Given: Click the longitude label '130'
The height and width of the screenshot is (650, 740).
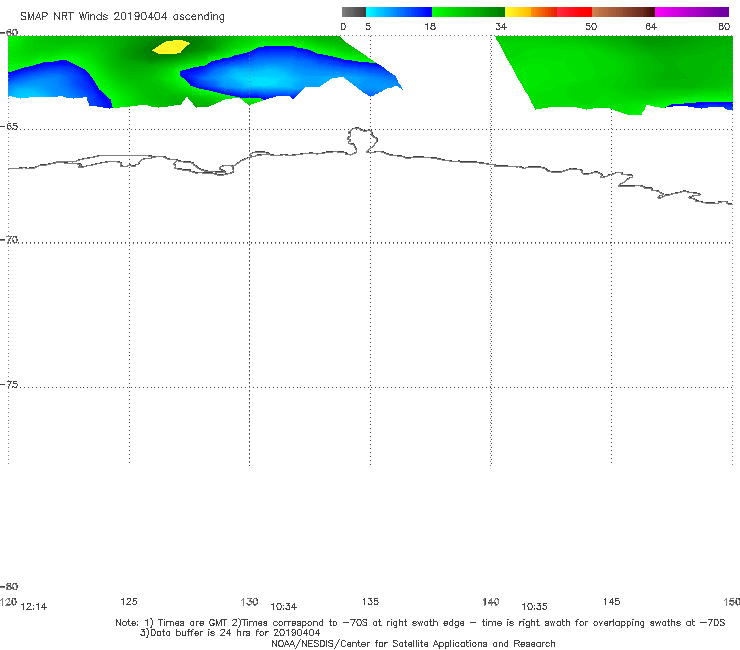Looking at the screenshot, I should coord(249,601).
